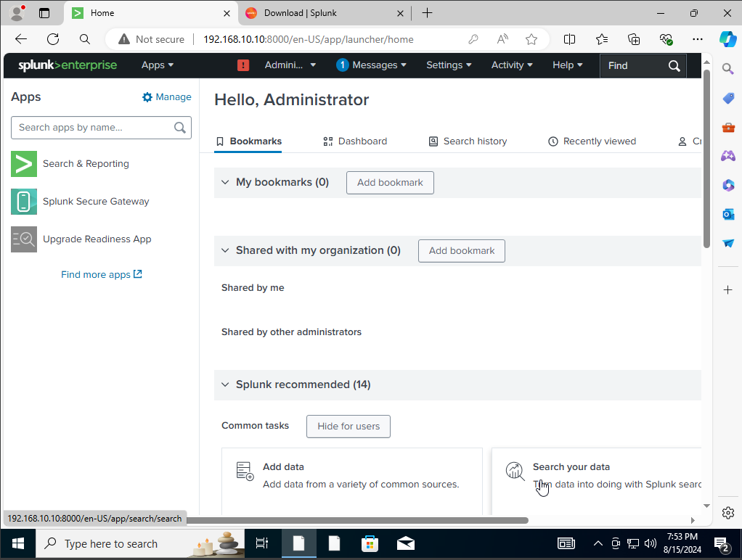Click the horizontal page scrollbar
The image size is (742, 560).
click(x=357, y=520)
